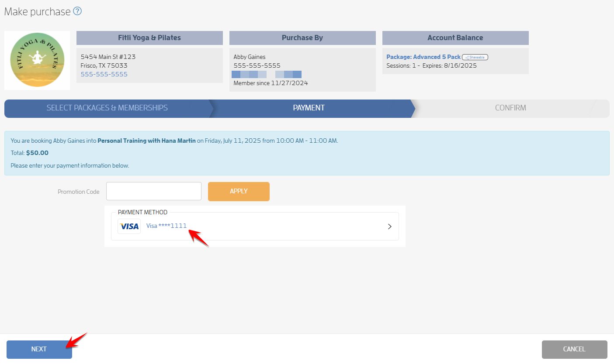Click Frisco, TX 75033 text
614x364 pixels.
click(104, 66)
